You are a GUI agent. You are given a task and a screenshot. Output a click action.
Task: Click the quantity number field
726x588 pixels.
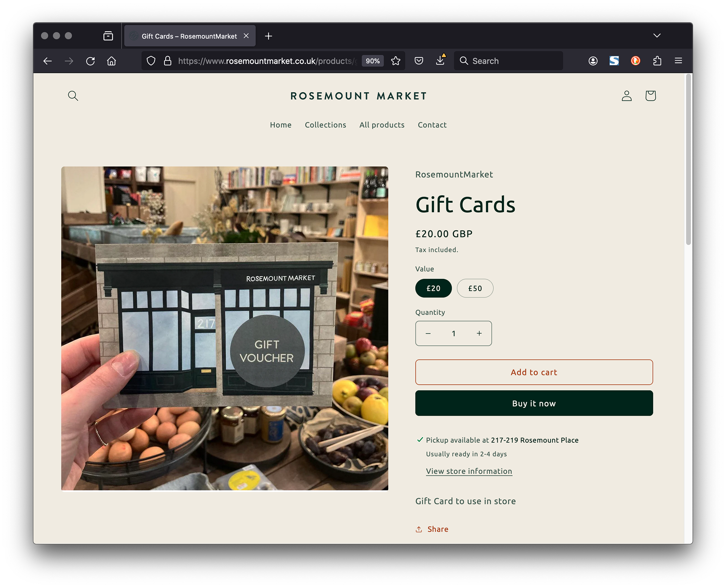pos(453,333)
